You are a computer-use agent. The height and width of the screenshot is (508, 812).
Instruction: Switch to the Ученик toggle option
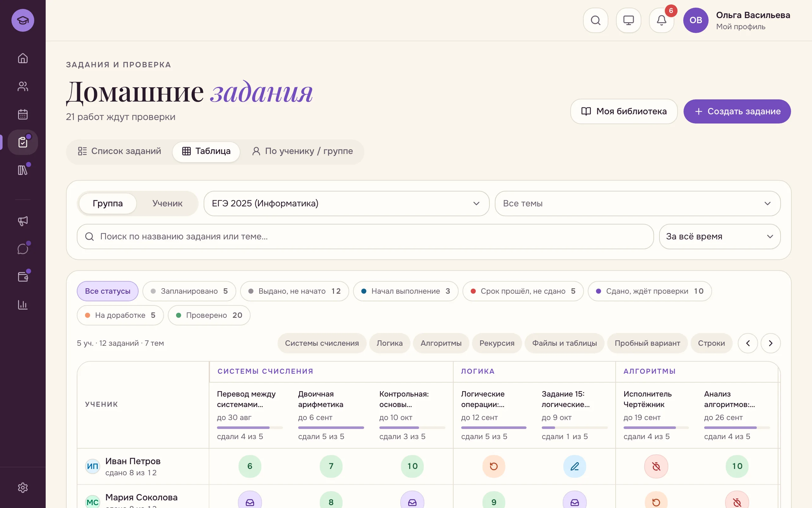click(167, 203)
